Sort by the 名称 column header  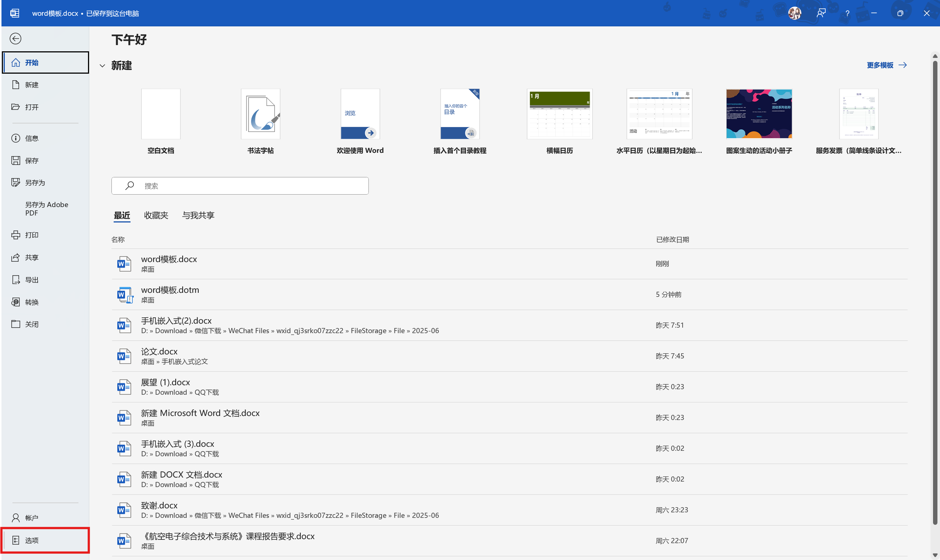tap(118, 240)
